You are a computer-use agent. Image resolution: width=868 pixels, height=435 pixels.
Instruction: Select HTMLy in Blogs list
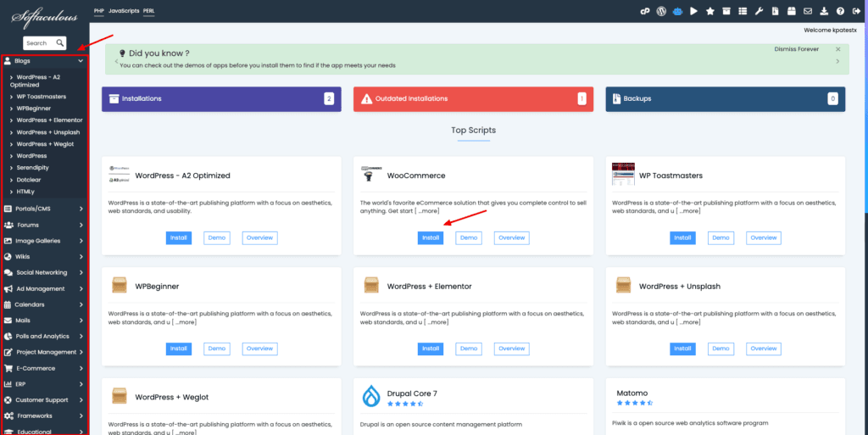(x=25, y=192)
